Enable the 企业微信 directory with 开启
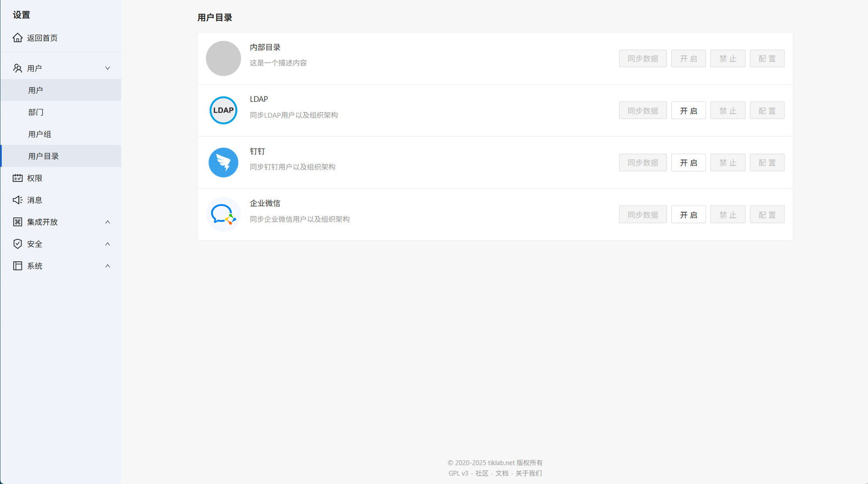 pos(688,215)
